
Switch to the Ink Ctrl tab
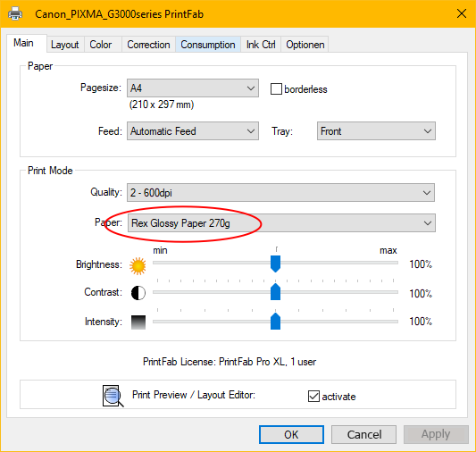tap(261, 45)
